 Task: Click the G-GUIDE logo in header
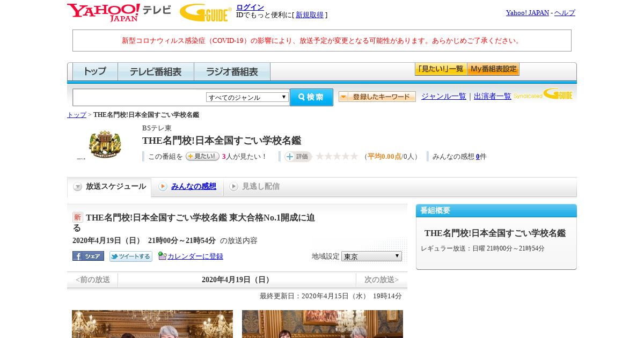206,12
